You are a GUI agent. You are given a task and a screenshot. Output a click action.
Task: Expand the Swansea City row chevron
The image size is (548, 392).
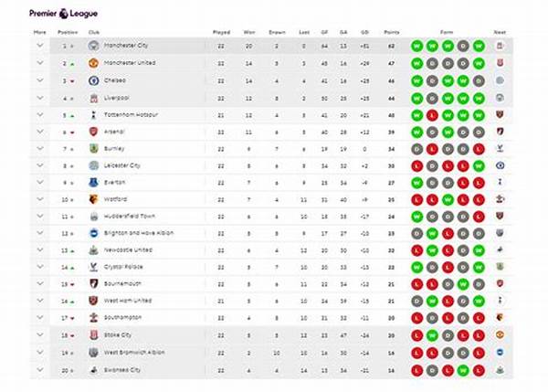(40, 370)
